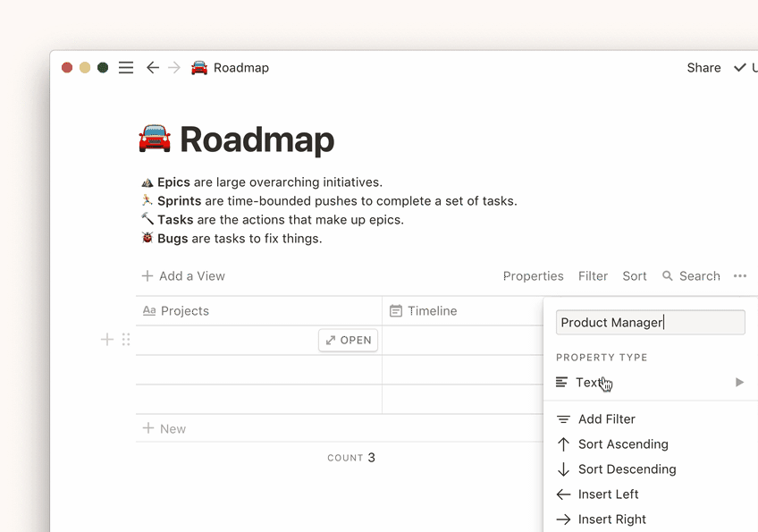Click the Product Manager name input field

[650, 323]
